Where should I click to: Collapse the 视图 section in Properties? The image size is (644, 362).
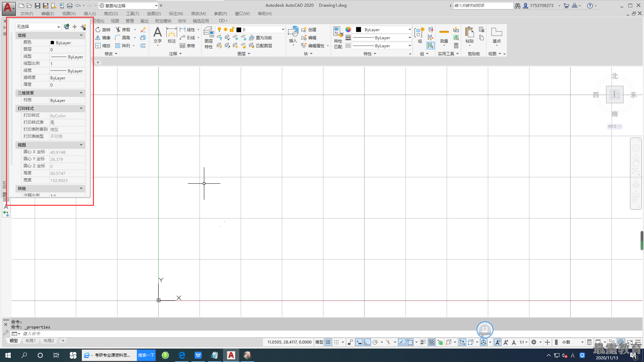point(81,145)
